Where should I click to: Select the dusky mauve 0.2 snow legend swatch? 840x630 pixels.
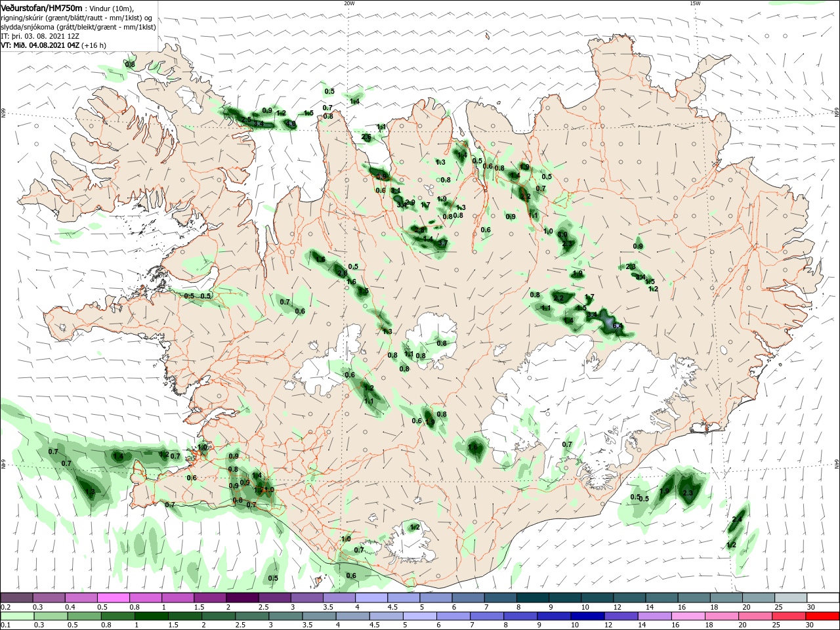pos(16,598)
